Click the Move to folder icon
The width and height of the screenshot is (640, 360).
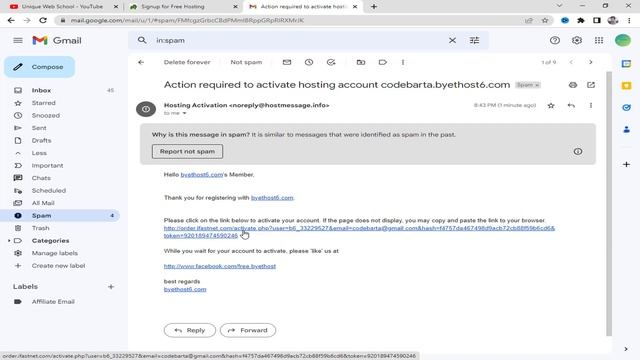[x=361, y=62]
